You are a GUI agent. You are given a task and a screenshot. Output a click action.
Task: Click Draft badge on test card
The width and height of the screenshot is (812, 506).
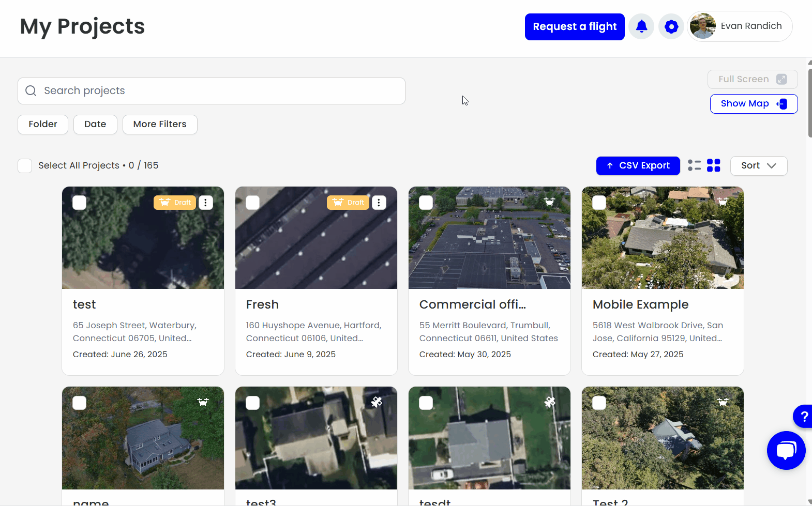pyautogui.click(x=175, y=203)
